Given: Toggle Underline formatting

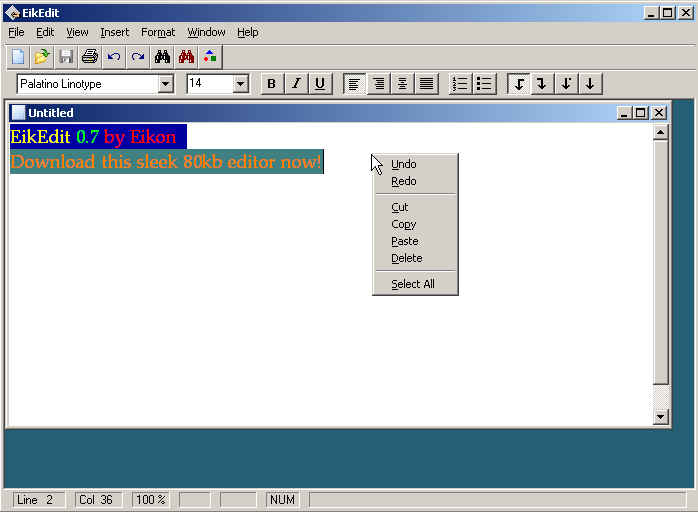Looking at the screenshot, I should pos(320,84).
